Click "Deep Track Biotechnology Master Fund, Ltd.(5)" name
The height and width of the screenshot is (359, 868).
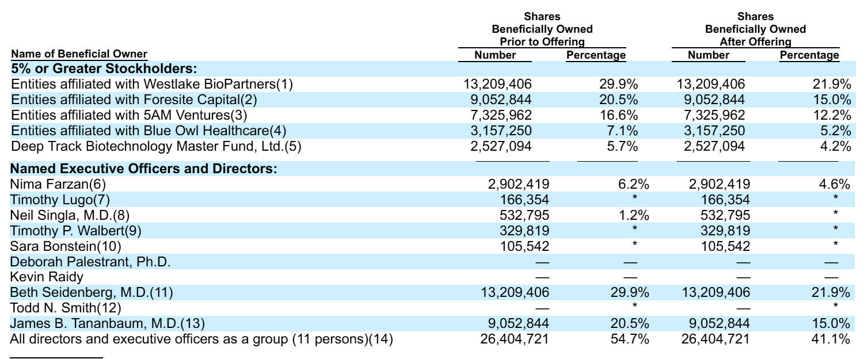(x=156, y=146)
